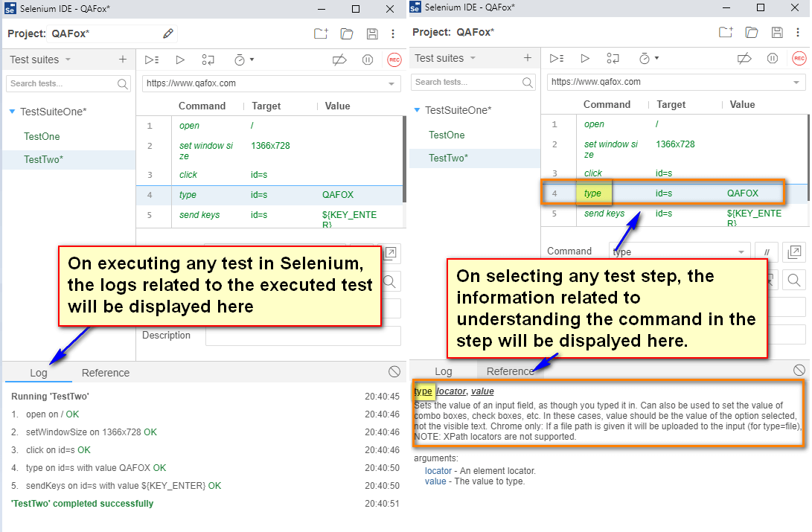Step over current command in right window
812x532 pixels.
coord(613,59)
